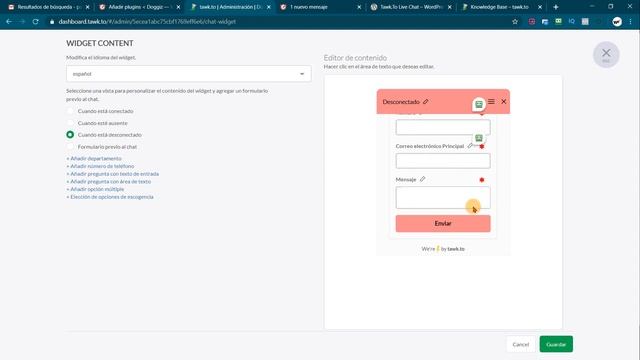Bookmark this page with star icon
The height and width of the screenshot is (360, 640).
[x=515, y=22]
